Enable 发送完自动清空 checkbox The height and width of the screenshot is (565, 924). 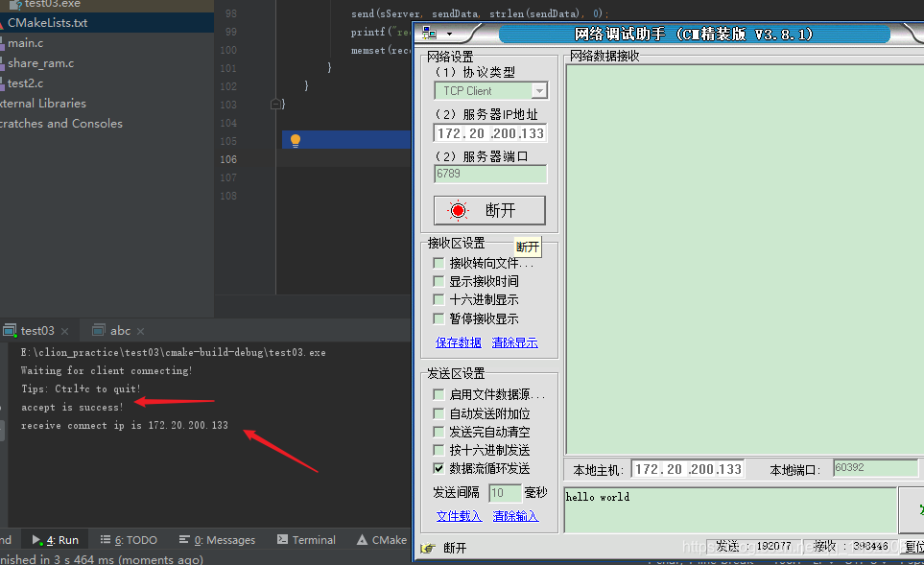[438, 432]
